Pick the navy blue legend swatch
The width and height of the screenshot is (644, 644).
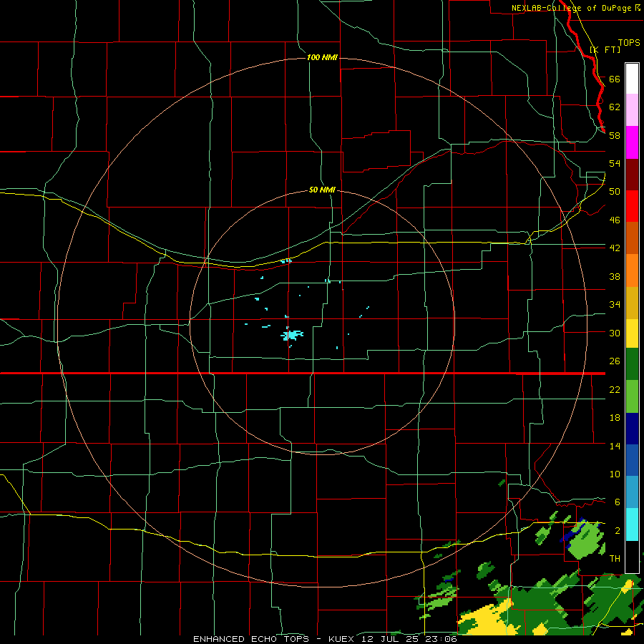(632, 429)
